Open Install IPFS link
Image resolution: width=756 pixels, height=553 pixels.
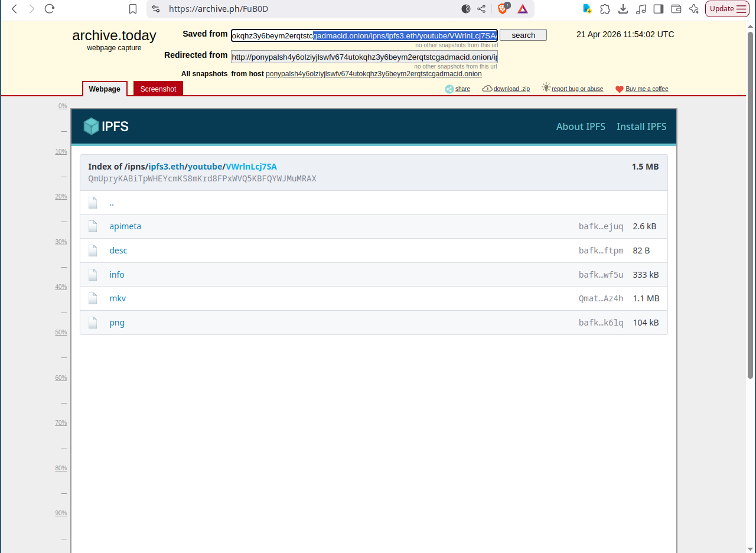point(641,126)
